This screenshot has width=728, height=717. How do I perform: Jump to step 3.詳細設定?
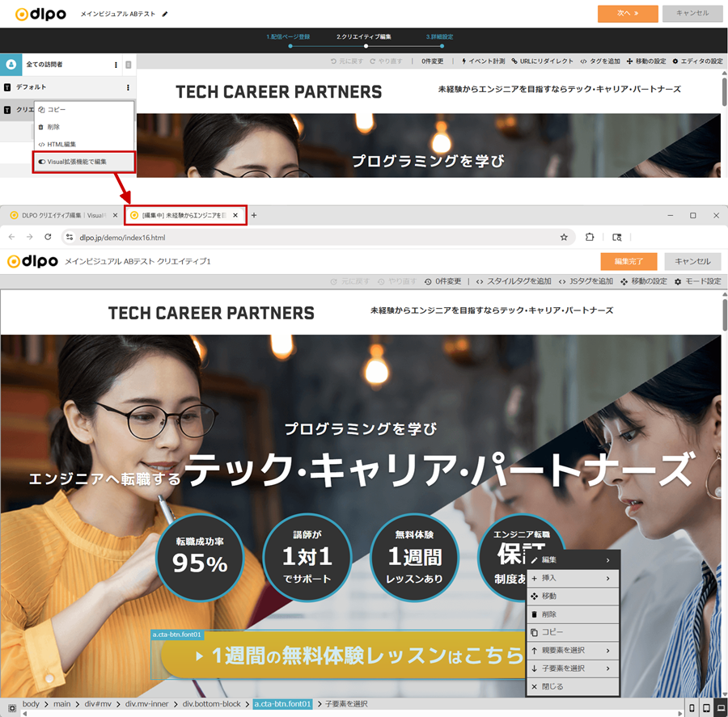point(439,36)
